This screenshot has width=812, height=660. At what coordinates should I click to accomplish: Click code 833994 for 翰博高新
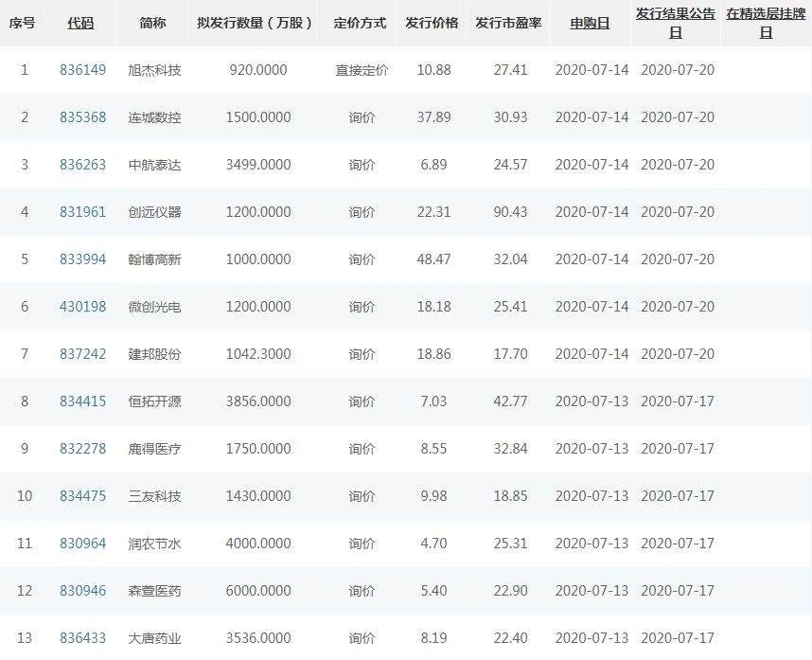coord(82,259)
